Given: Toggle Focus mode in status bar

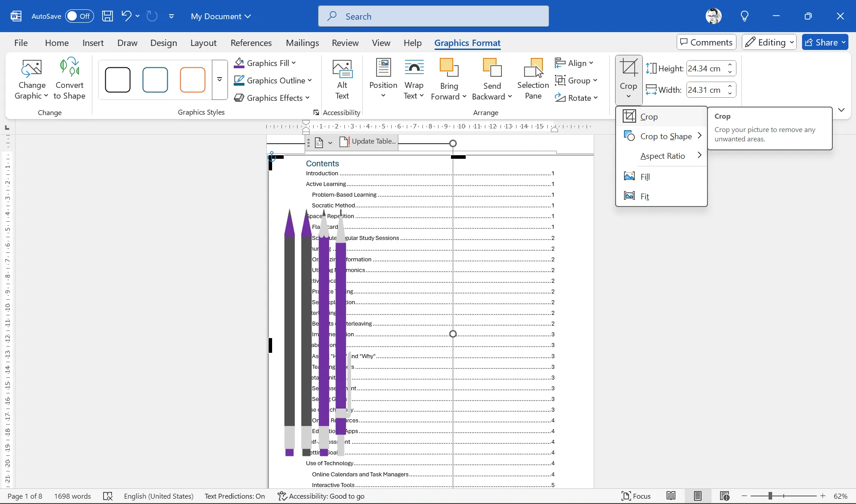Looking at the screenshot, I should [x=636, y=496].
